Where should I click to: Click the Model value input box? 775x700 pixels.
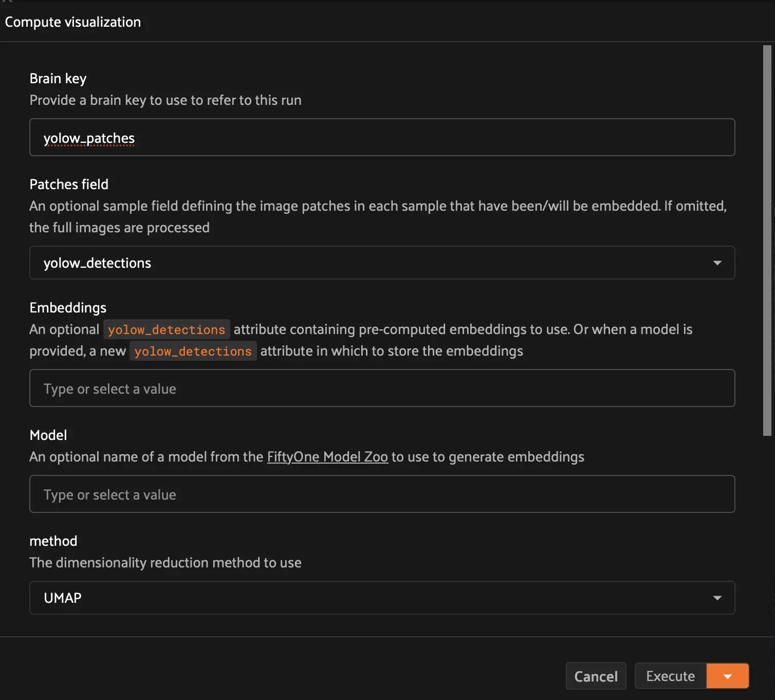coord(382,494)
